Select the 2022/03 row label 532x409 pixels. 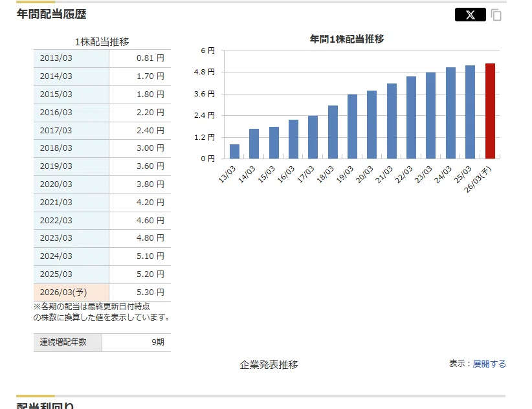click(x=56, y=221)
